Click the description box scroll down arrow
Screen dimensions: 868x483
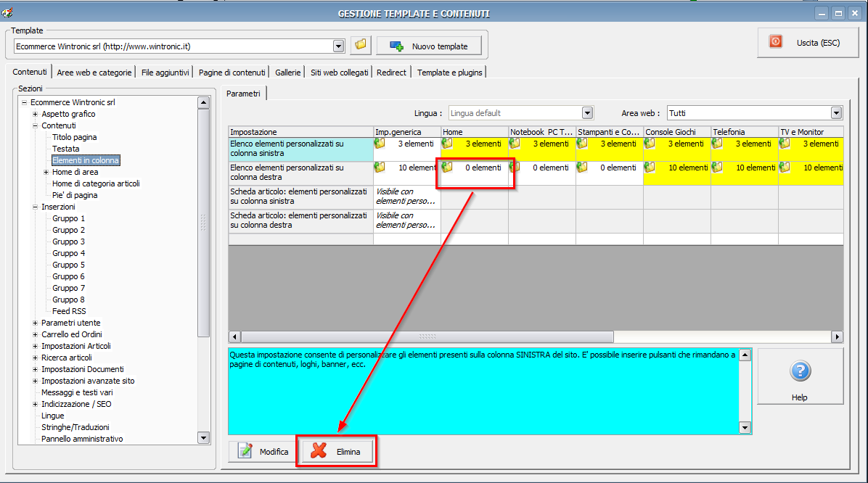coord(745,427)
